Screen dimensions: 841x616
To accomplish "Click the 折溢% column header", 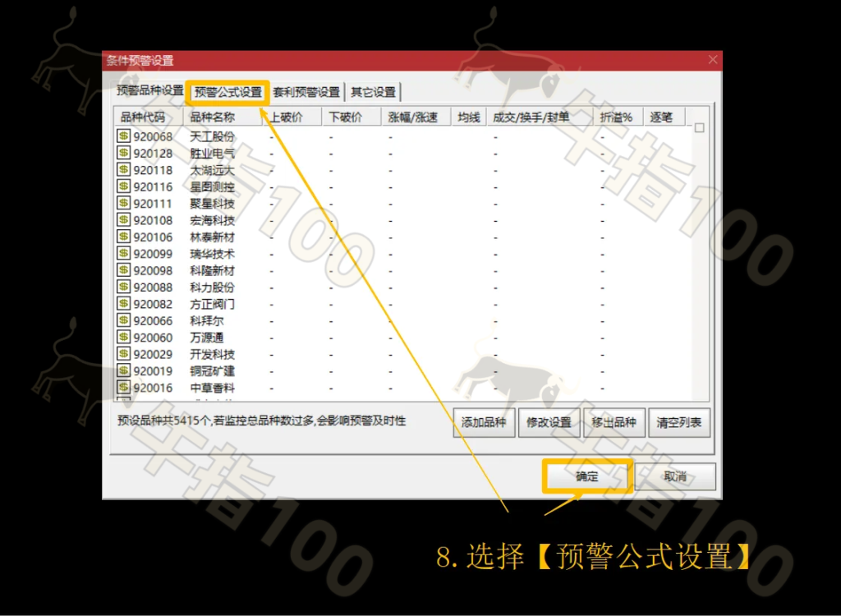I will click(618, 117).
